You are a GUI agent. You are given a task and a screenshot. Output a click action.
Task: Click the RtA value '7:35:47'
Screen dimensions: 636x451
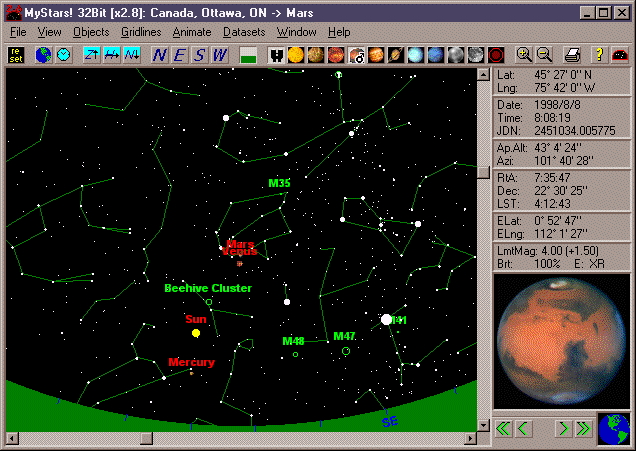(x=552, y=178)
